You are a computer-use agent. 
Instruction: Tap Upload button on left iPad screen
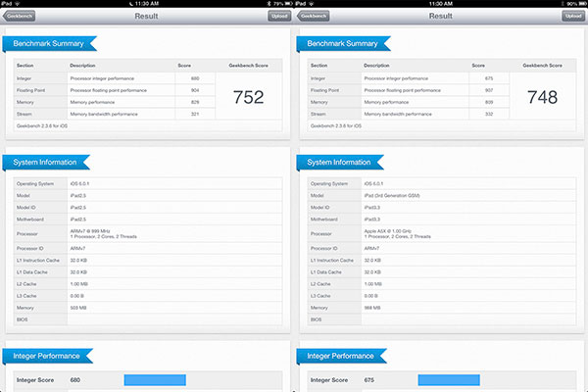(x=279, y=16)
